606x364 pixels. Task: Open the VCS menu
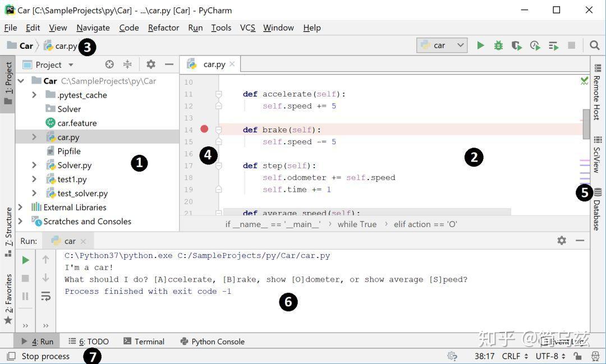click(x=247, y=27)
